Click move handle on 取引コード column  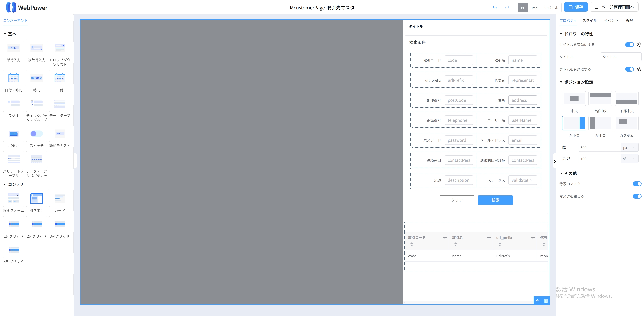coord(445,237)
